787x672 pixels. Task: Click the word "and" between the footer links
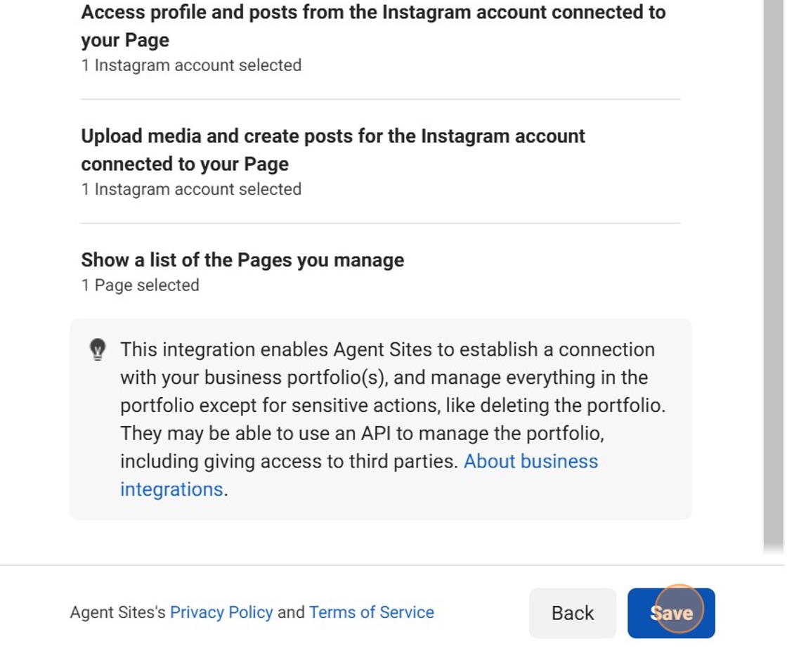pyautogui.click(x=291, y=612)
